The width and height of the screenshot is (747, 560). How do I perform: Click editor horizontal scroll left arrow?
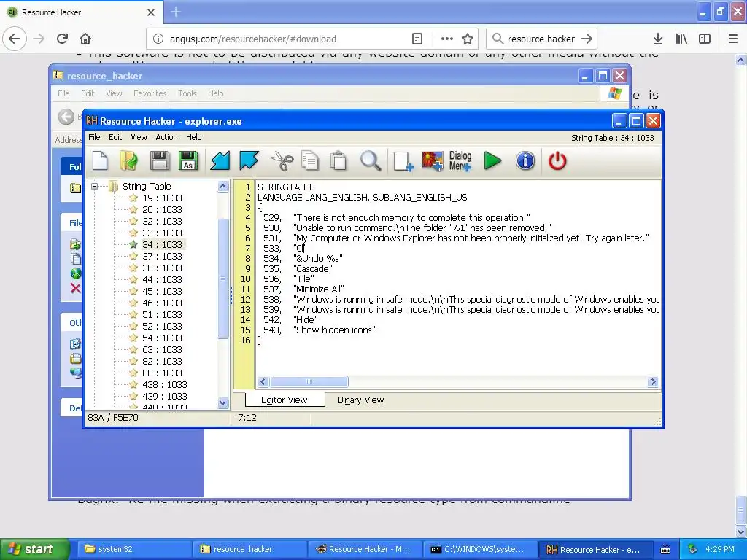tap(263, 382)
